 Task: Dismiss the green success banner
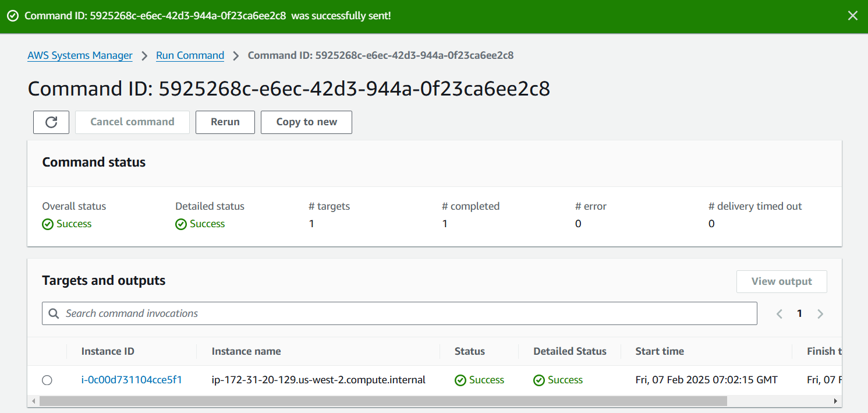click(x=852, y=16)
